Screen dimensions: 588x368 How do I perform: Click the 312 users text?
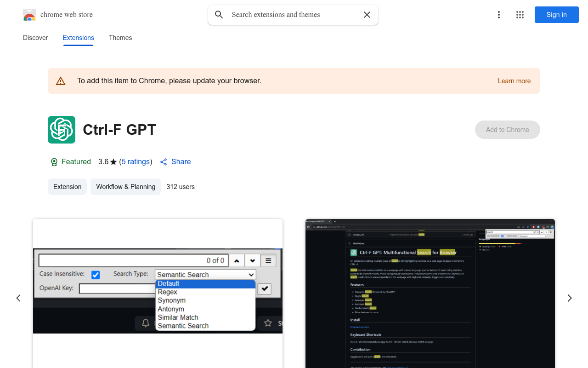click(181, 187)
